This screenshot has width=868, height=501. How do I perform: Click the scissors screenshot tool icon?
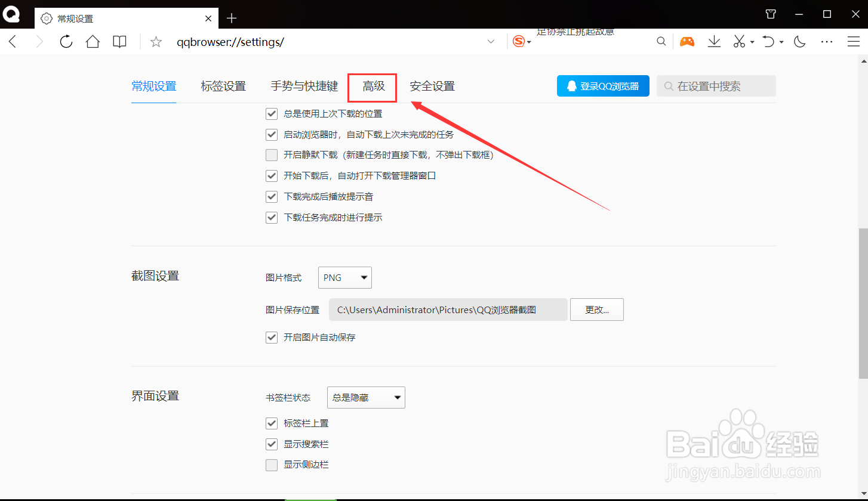click(739, 41)
